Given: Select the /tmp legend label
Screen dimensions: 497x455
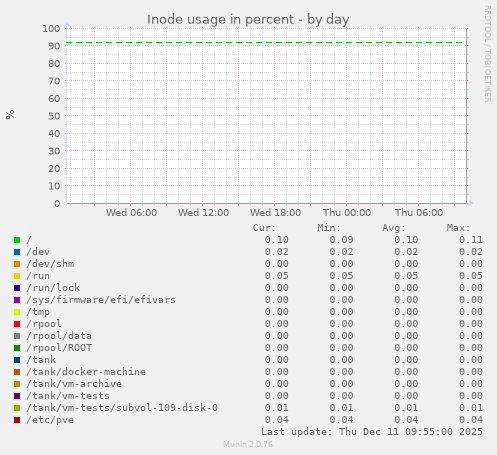Looking at the screenshot, I should pyautogui.click(x=38, y=312).
